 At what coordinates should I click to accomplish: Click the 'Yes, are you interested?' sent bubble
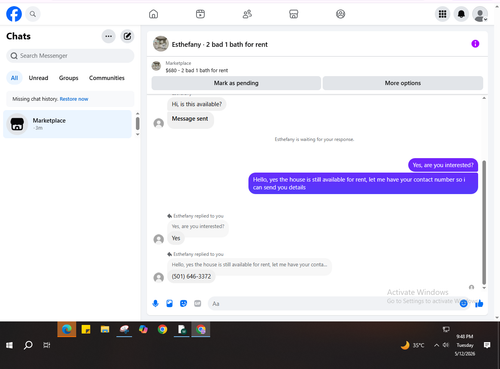[443, 165]
